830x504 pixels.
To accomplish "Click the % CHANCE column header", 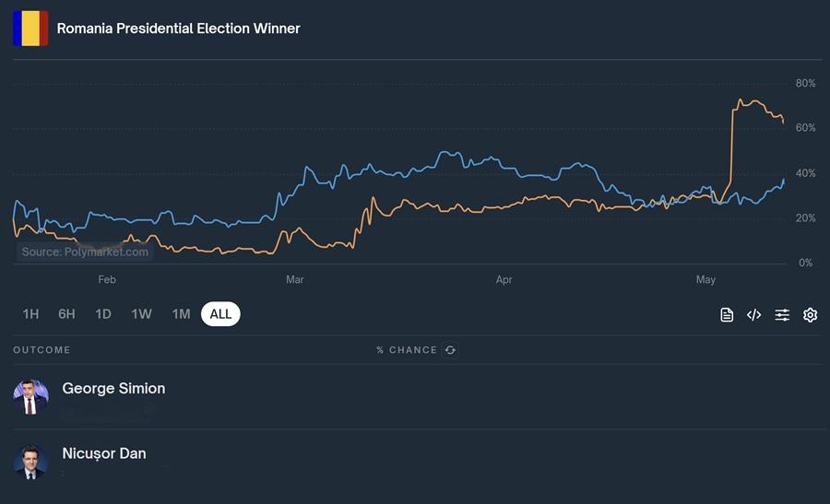I will pos(407,350).
